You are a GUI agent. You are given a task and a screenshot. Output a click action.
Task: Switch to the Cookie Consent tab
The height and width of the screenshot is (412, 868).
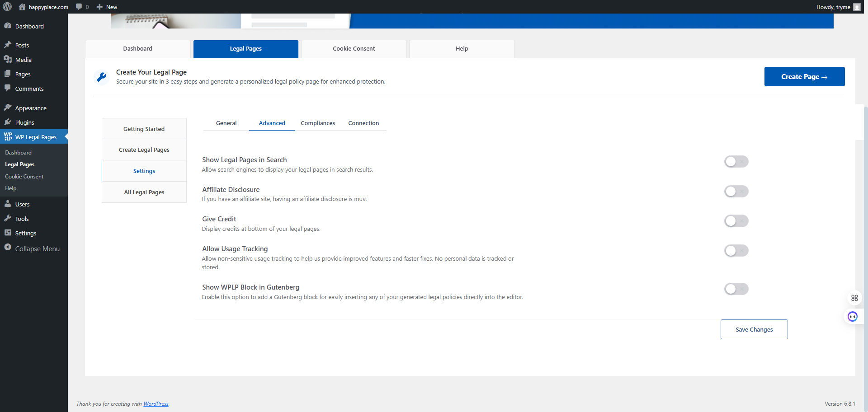354,48
